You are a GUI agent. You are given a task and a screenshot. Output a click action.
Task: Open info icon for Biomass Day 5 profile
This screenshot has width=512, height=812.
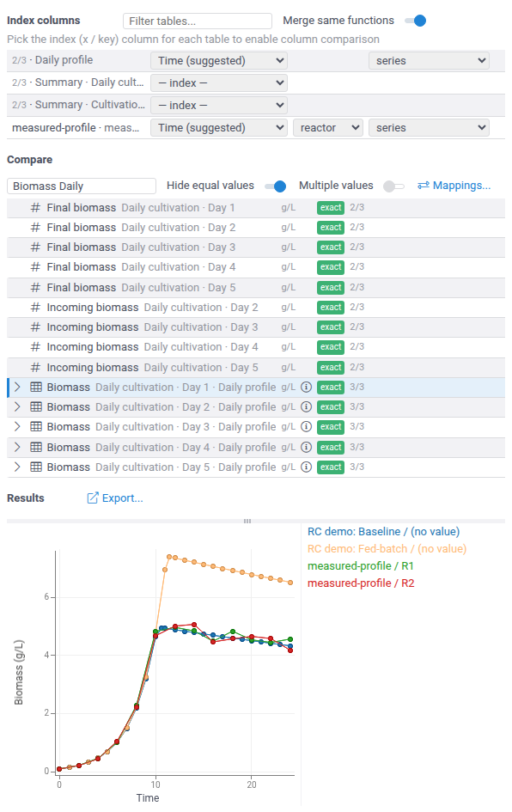(x=306, y=467)
